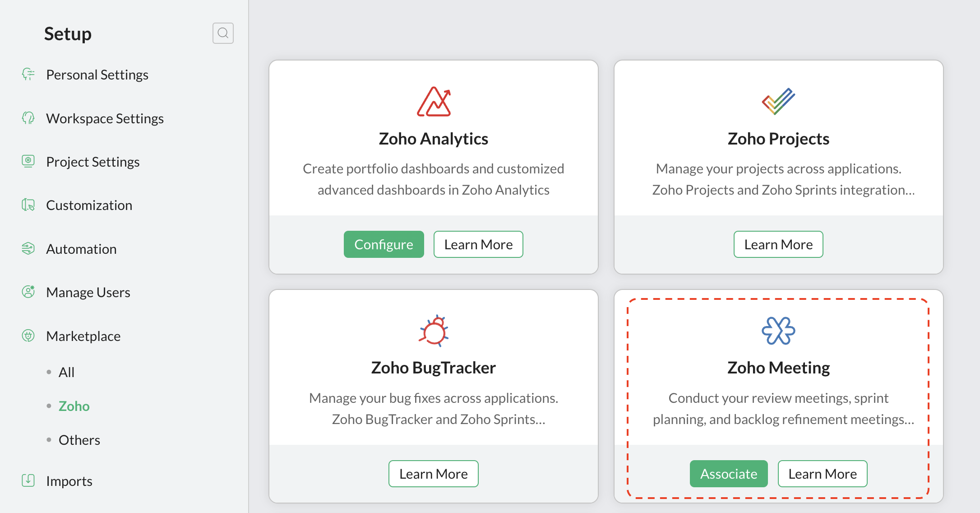Image resolution: width=980 pixels, height=513 pixels.
Task: Select the All marketplace filter
Action: point(66,372)
